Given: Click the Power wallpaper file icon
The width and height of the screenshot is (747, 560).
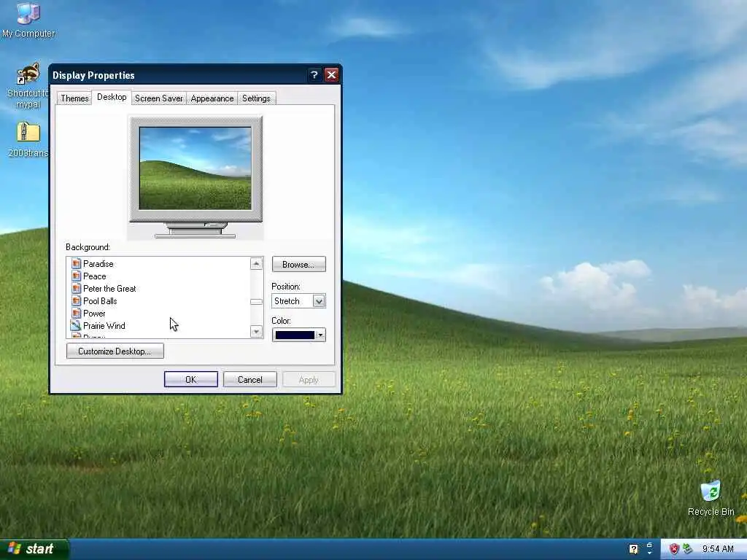Looking at the screenshot, I should [x=76, y=313].
